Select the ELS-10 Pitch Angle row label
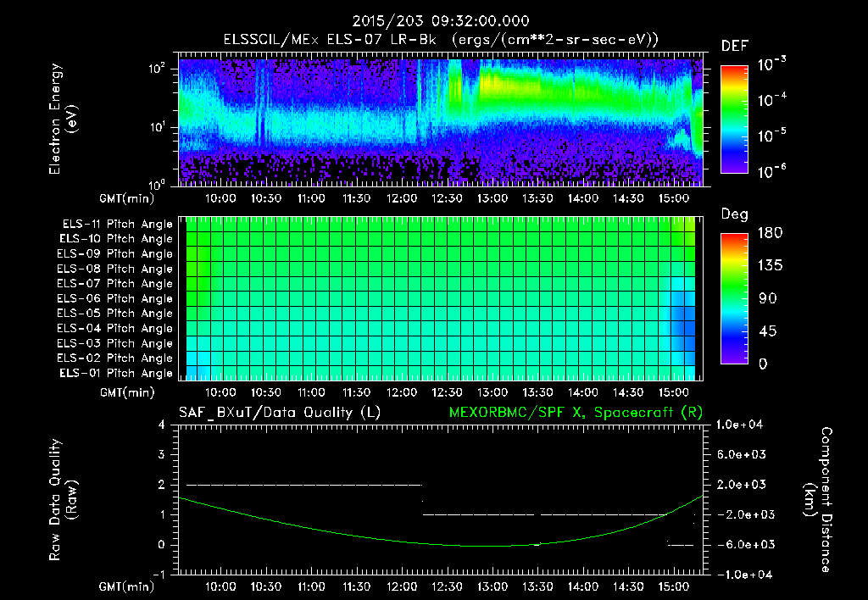Screen dimensions: 868x600 coord(116,239)
